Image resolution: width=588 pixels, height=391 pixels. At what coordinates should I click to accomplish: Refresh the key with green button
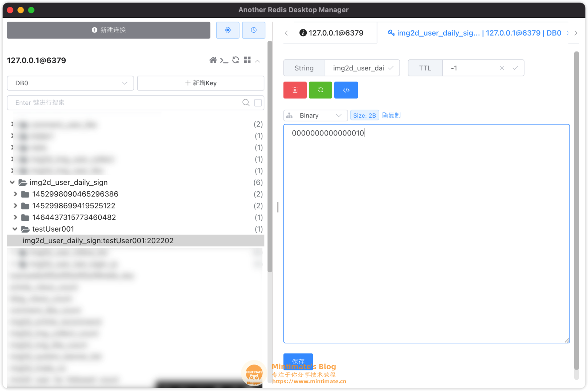(x=320, y=90)
